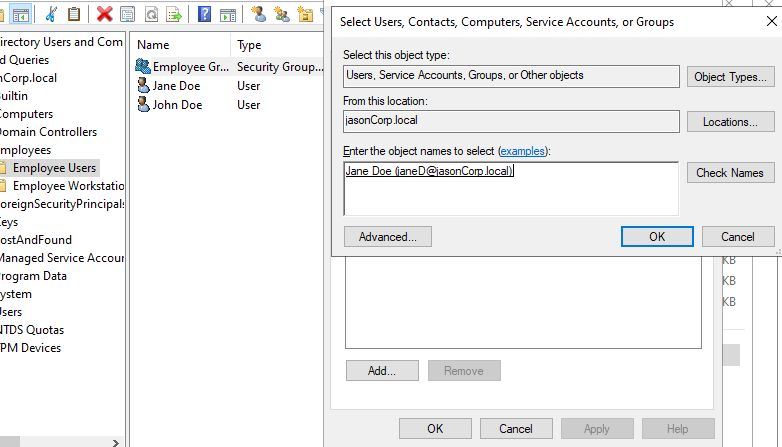Open the examples hyperlink

[523, 151]
